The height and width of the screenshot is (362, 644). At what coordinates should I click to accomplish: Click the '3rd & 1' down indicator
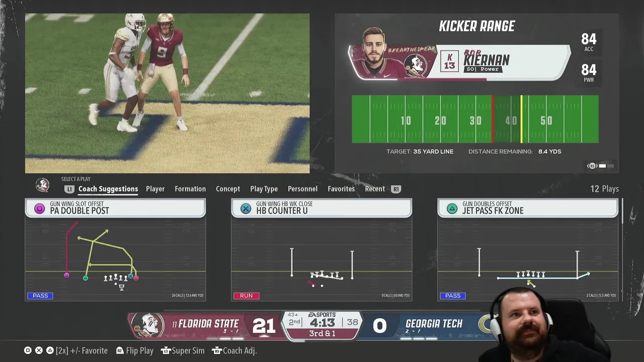[x=323, y=334]
